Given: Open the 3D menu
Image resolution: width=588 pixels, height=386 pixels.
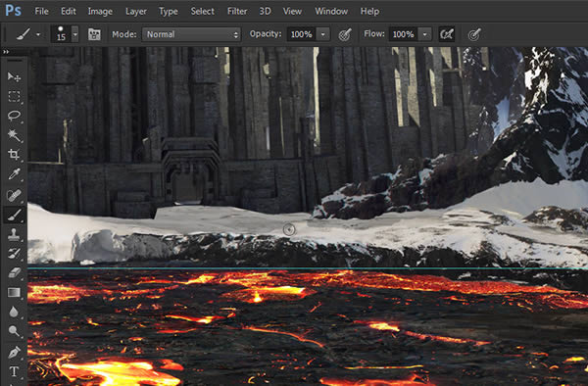Looking at the screenshot, I should [266, 11].
